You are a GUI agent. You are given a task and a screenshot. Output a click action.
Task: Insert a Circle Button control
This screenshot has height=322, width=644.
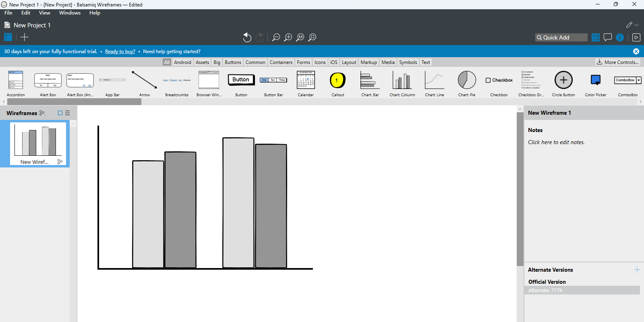coord(563,84)
